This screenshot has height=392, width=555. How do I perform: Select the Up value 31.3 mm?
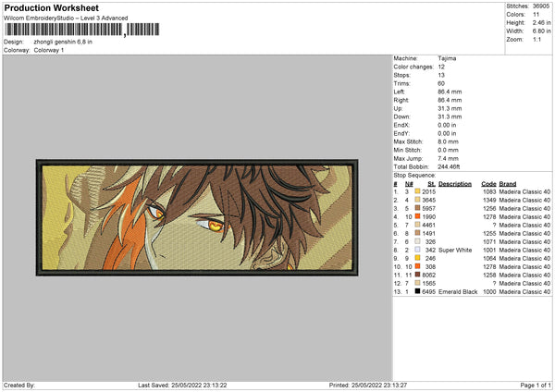click(x=450, y=108)
